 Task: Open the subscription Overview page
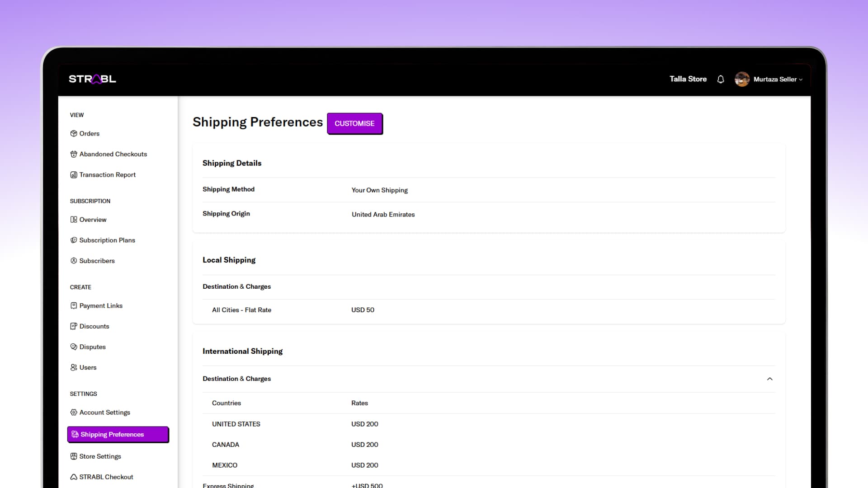click(x=93, y=220)
